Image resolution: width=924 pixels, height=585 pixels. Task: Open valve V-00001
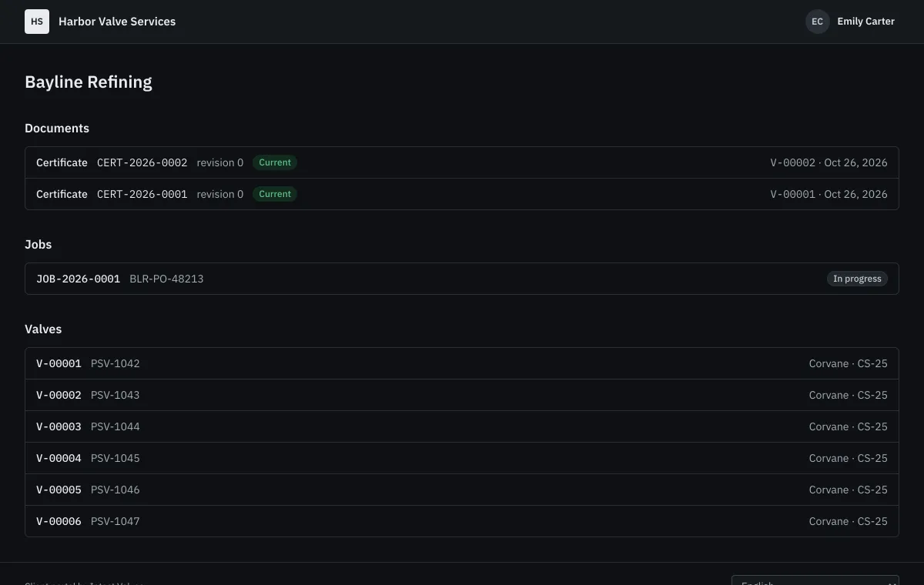coord(462,363)
